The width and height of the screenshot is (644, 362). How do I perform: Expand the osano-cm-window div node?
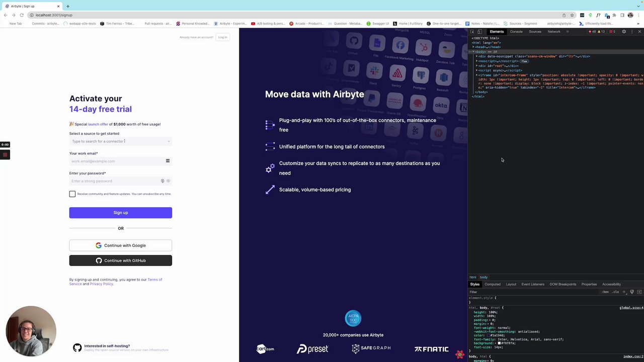476,56
